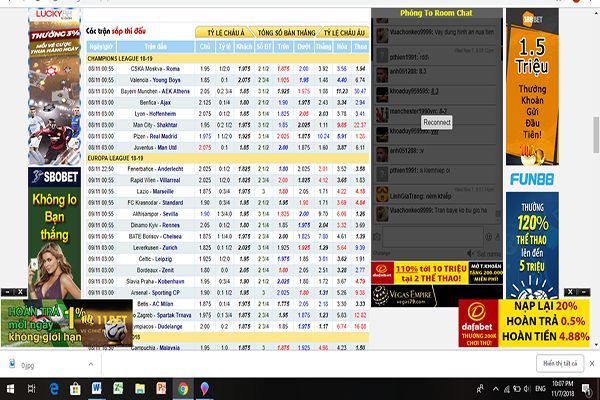Open the Lazio - Marseille match

155,191
